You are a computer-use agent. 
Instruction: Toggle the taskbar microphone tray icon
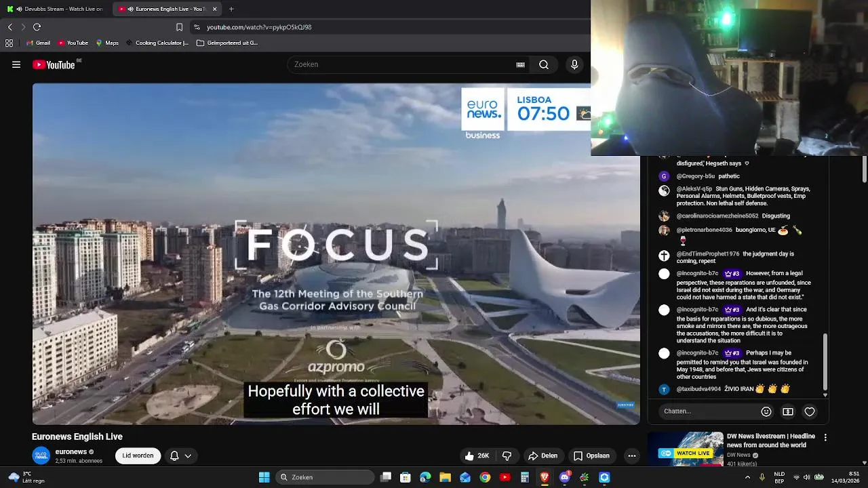tap(762, 477)
